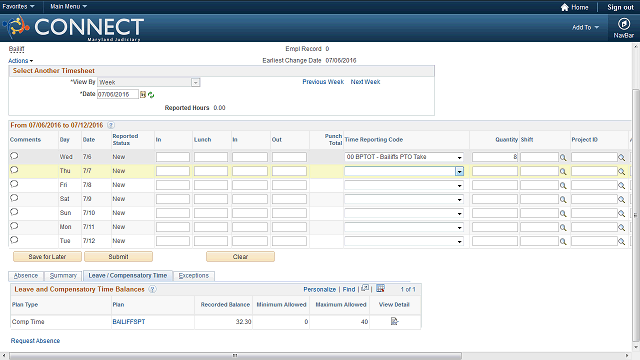
Task: Switch to the Exceptions tab
Action: [x=194, y=276]
